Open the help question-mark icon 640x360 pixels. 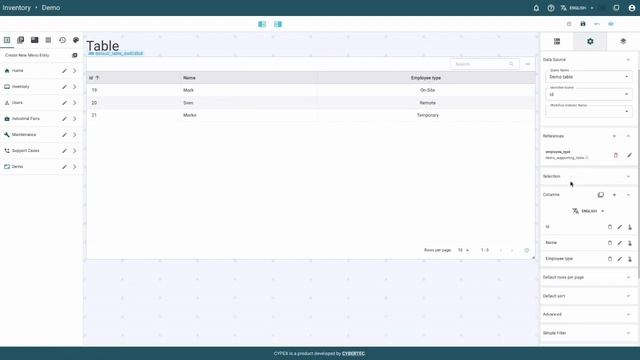551,8
